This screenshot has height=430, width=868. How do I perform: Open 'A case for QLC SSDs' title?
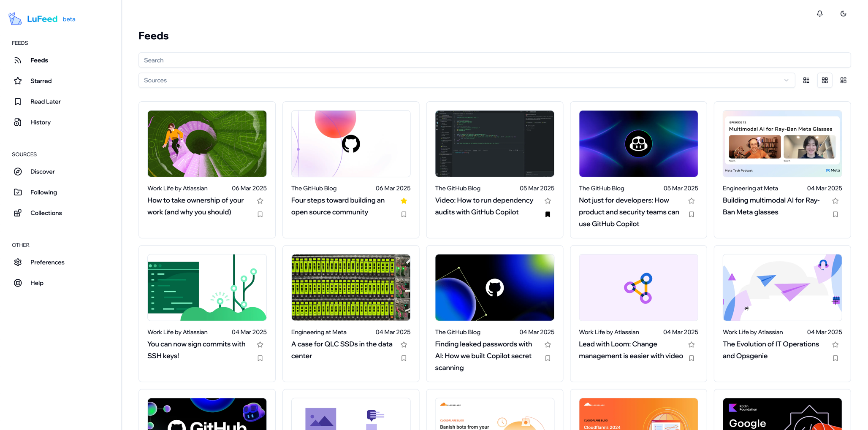342,350
